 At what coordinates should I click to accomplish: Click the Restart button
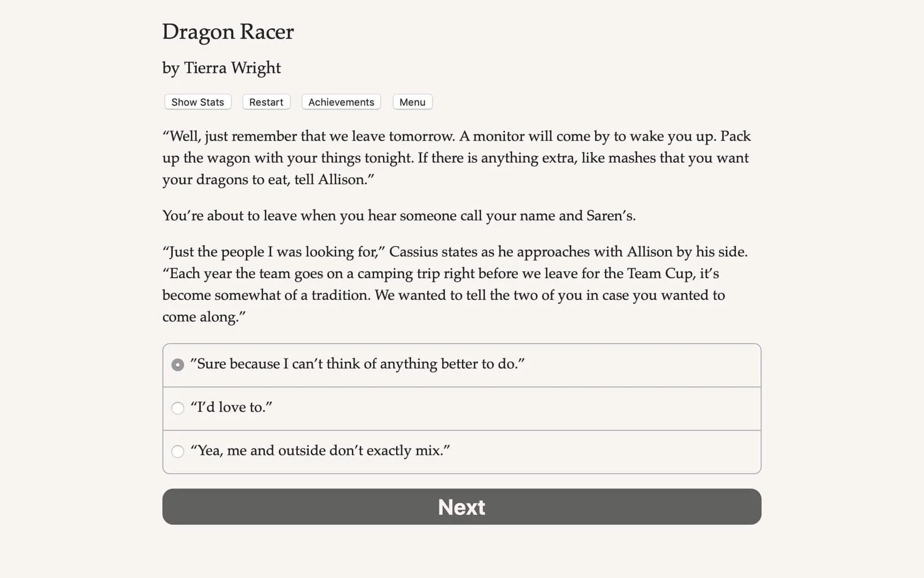tap(266, 102)
